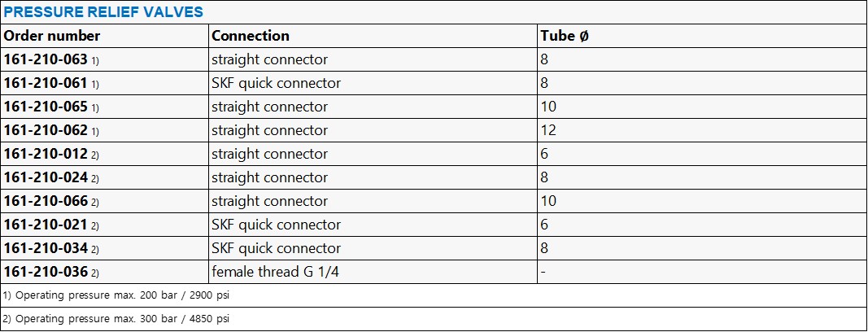This screenshot has width=868, height=332.
Task: Click order number 161-210-062
Action: [46, 130]
